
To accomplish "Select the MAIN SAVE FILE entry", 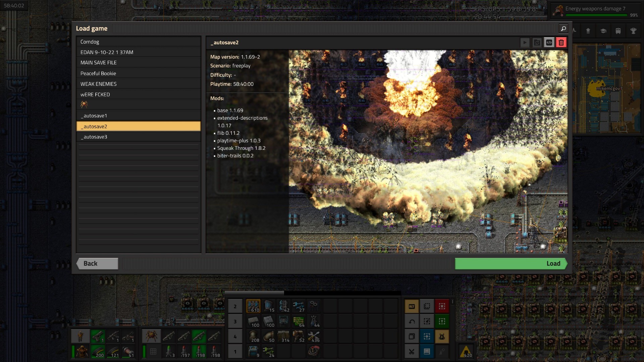I will [138, 63].
